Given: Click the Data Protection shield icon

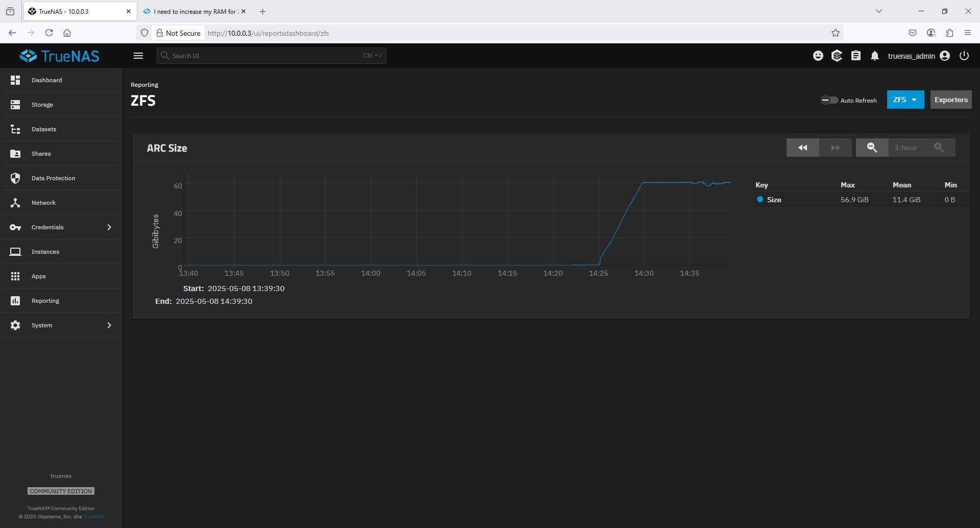Looking at the screenshot, I should [15, 178].
